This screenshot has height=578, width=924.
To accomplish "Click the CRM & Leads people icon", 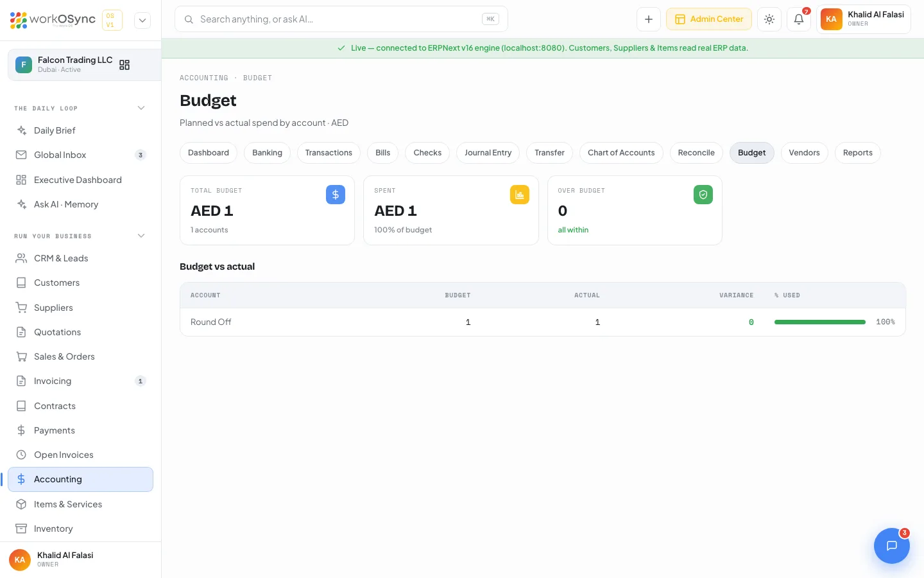I will 21,258.
